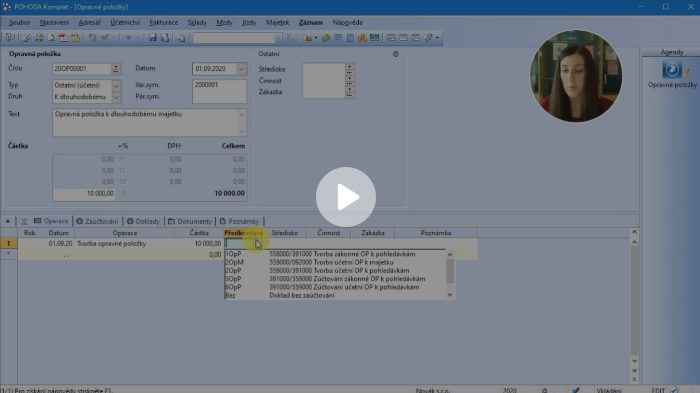The height and width of the screenshot is (393, 700).
Task: Open the Nastavení menu
Action: 54,22
